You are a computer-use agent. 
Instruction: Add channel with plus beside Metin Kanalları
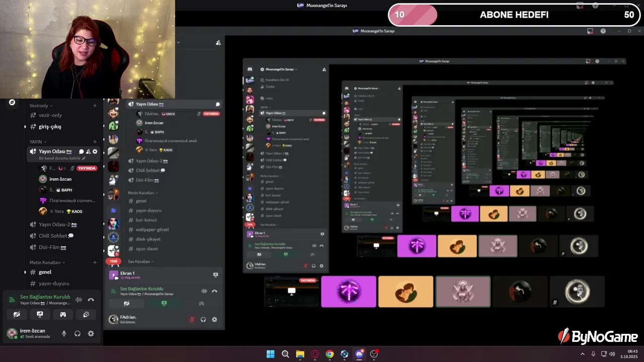coord(95,262)
